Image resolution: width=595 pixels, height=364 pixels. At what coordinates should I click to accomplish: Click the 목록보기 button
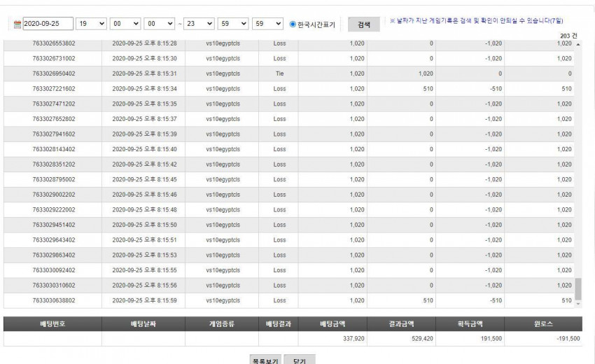click(x=265, y=360)
